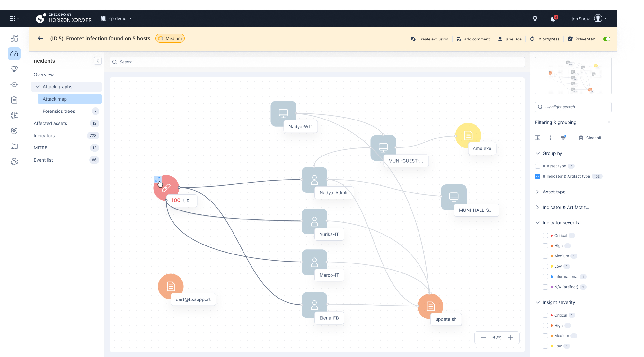Expand the Asset type filter section
Image resolution: width=644 pixels, height=357 pixels.
(x=554, y=192)
